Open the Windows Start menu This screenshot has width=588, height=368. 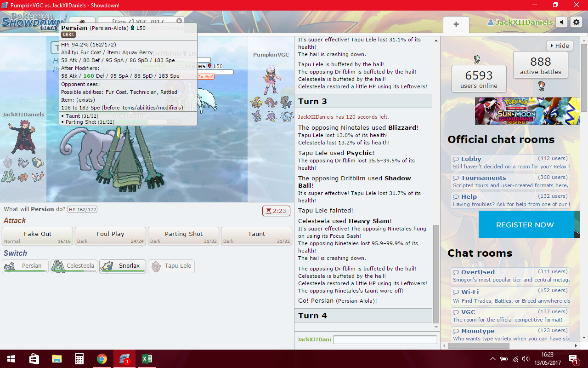coord(11,359)
